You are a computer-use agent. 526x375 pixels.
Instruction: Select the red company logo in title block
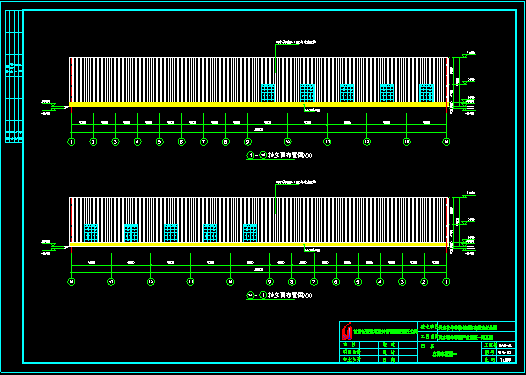tap(347, 331)
